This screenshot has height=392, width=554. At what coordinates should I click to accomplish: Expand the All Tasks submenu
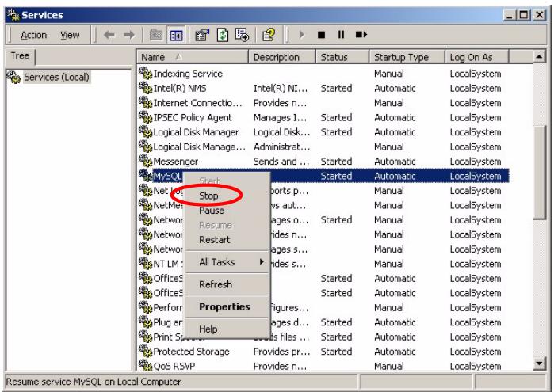227,262
